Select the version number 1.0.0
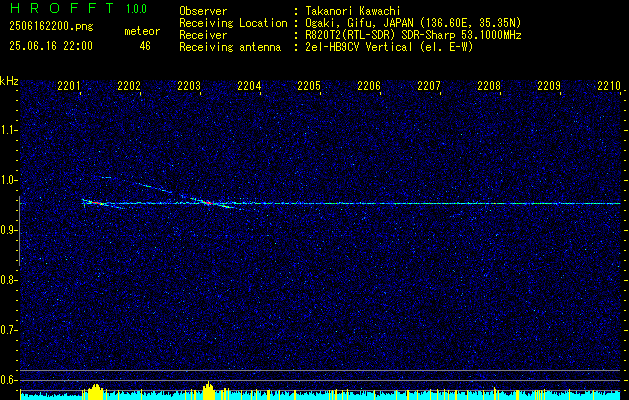The height and width of the screenshot is (400, 629). pyautogui.click(x=136, y=9)
